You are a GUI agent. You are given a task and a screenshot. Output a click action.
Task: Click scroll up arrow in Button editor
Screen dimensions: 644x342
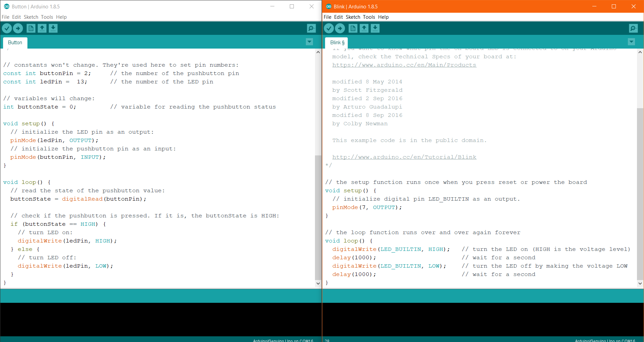pyautogui.click(x=318, y=52)
